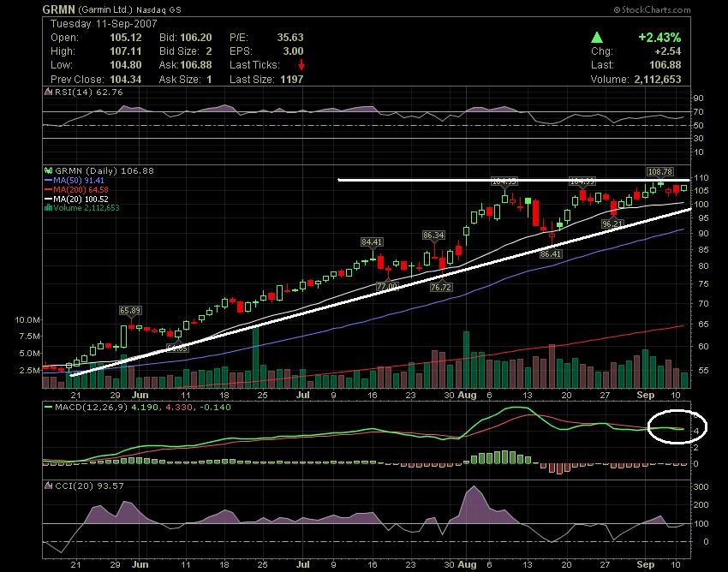
Task: Click the volume bars icon in the legend
Action: coord(48,207)
